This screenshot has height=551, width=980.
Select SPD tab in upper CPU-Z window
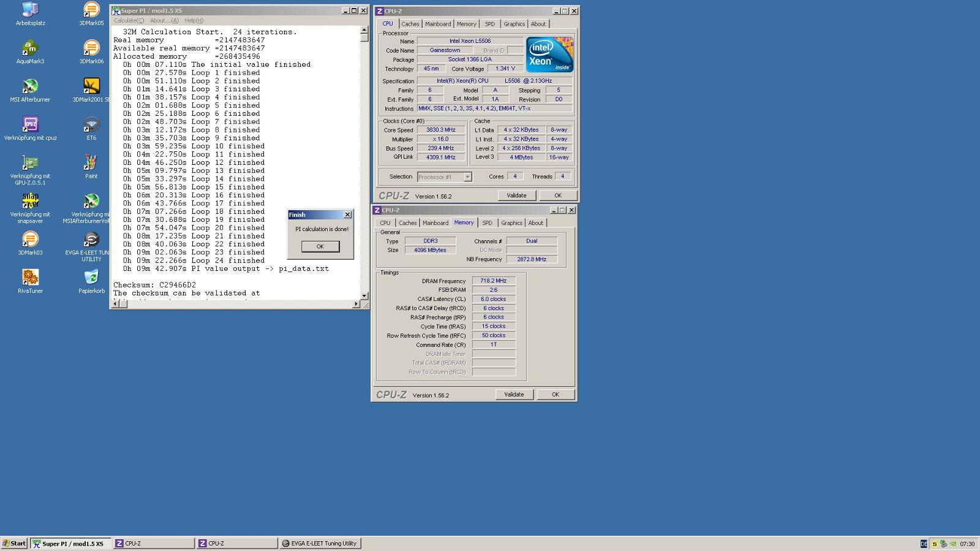point(490,24)
